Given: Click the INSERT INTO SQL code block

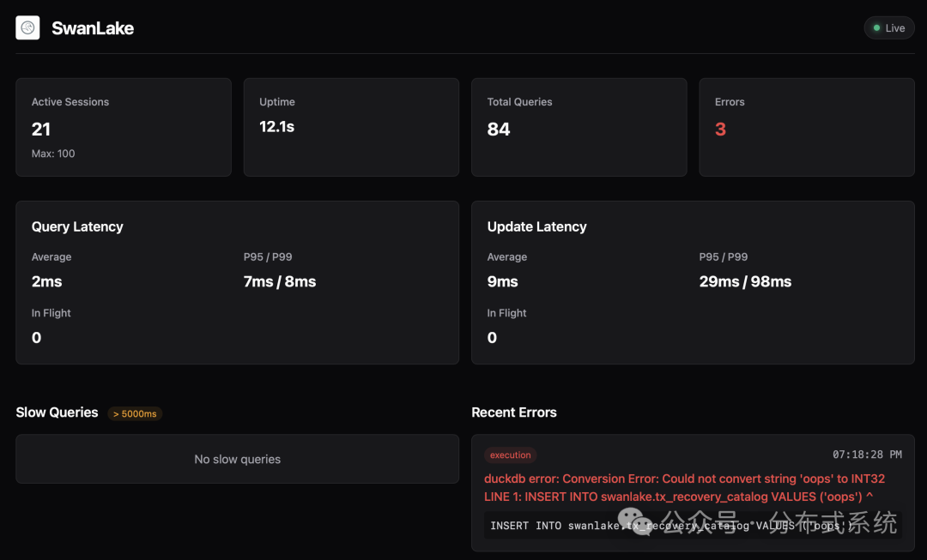Looking at the screenshot, I should pyautogui.click(x=693, y=526).
